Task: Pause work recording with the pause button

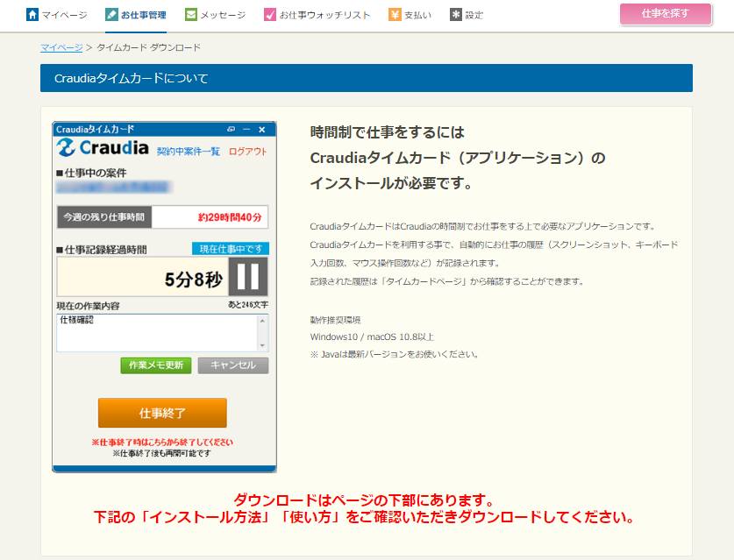Action: (x=248, y=276)
